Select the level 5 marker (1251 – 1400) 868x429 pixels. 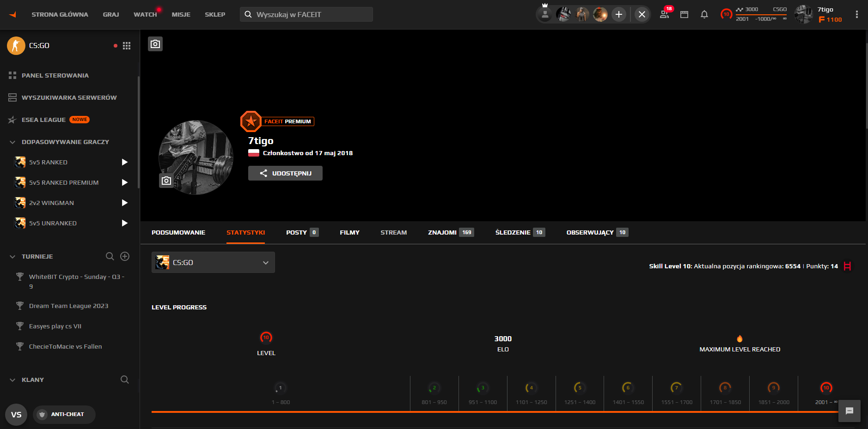[580, 388]
